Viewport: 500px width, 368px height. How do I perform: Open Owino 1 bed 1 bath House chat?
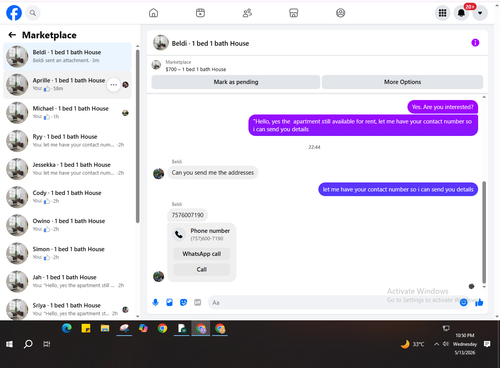[67, 225]
